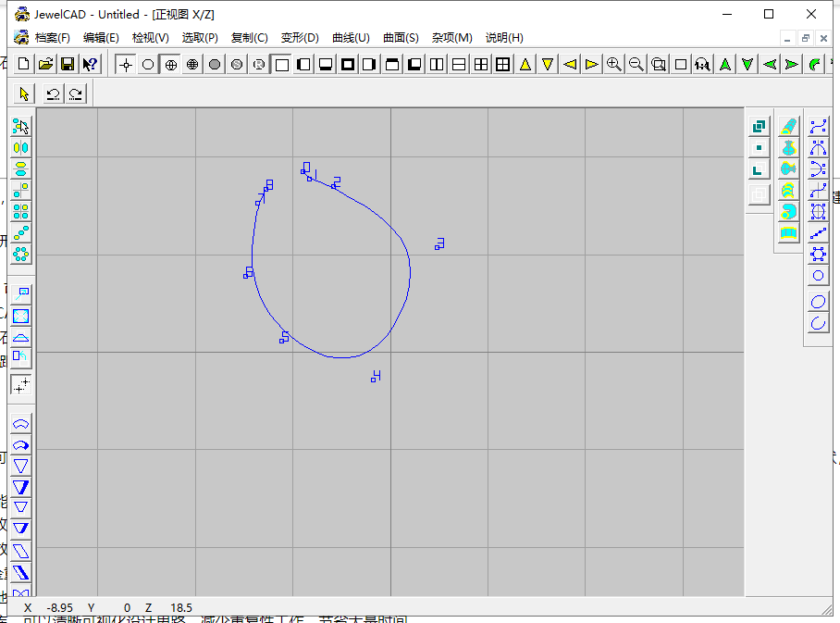This screenshot has width=840, height=623.
Task: Switch to the R-marked render sphere view
Action: coord(259,65)
